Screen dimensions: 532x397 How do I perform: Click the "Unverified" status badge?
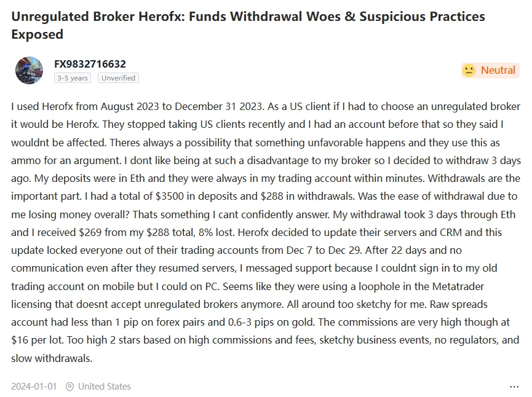click(x=118, y=78)
